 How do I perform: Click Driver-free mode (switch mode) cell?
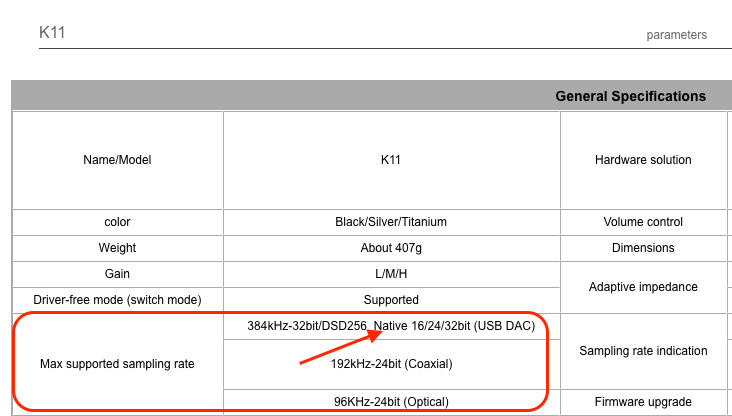117,300
